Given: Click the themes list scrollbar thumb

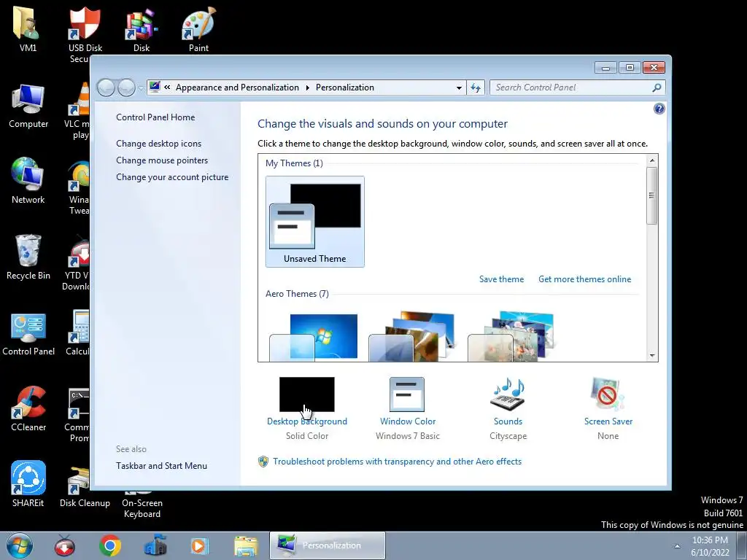Looking at the screenshot, I should click(x=652, y=195).
